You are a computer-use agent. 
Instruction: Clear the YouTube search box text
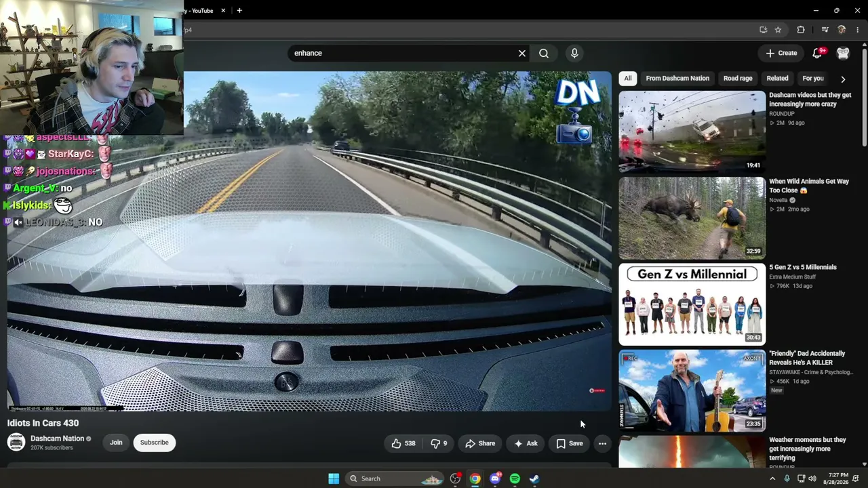pos(522,53)
